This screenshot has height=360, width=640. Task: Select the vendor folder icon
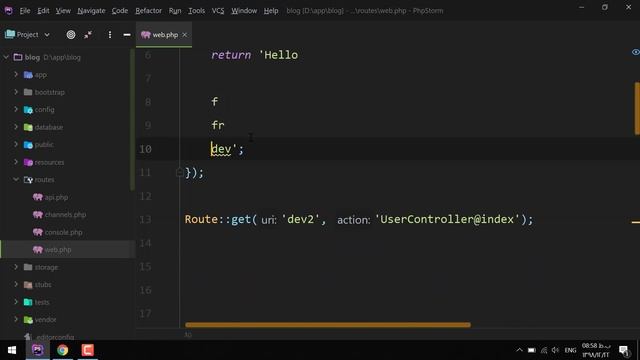[x=28, y=320]
